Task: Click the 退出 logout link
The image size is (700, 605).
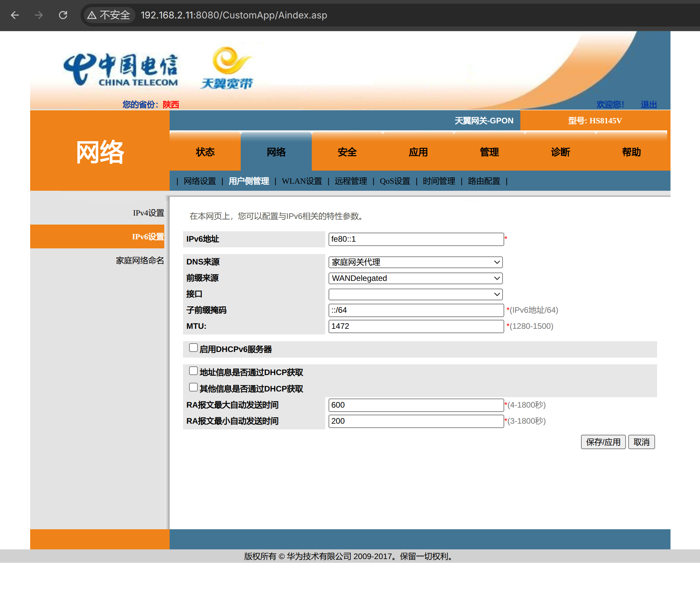Action: pos(648,104)
